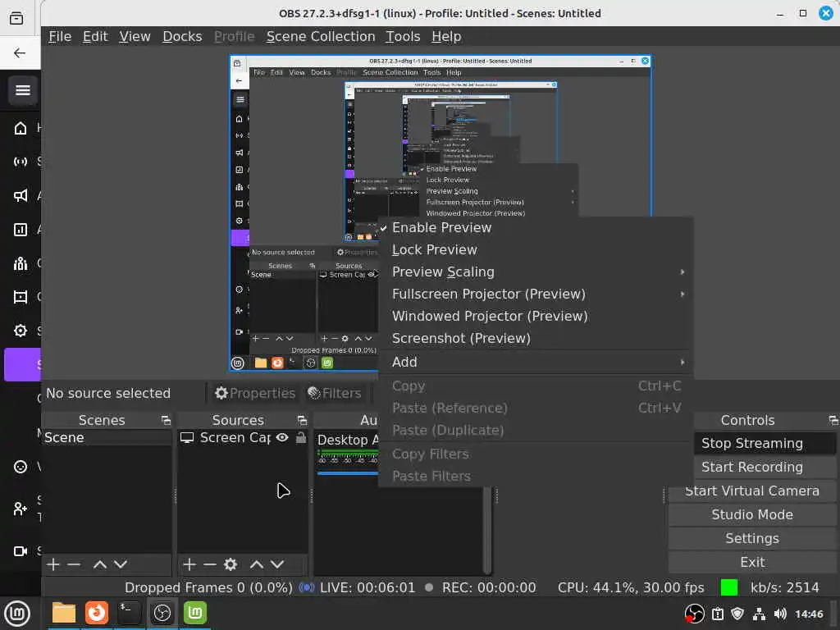
Task: Click the audio mixer vertical scrollbar
Action: [487, 529]
